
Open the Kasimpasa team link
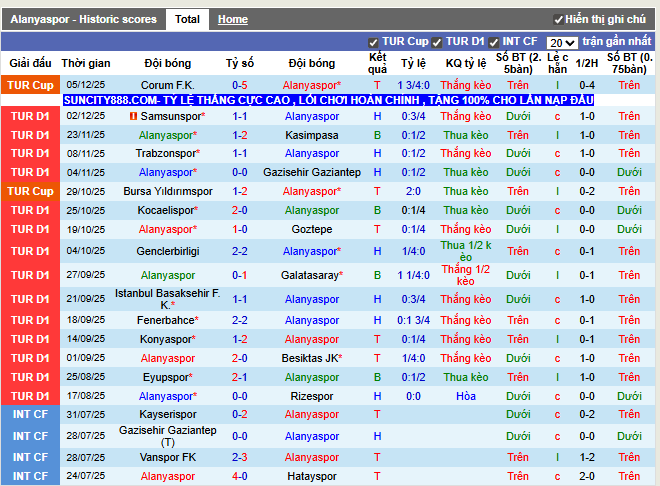pos(311,135)
